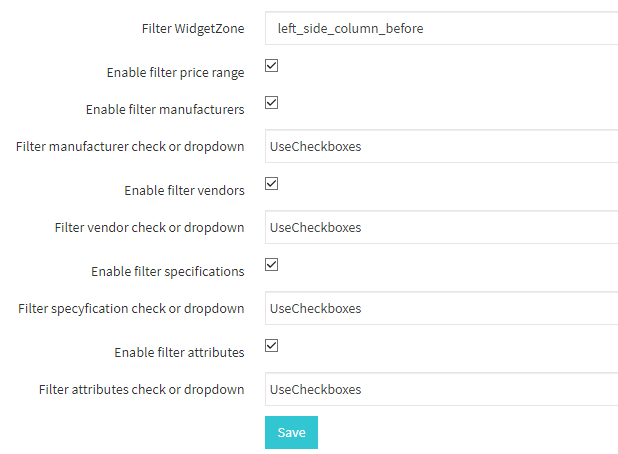The height and width of the screenshot is (454, 618).
Task: Click the 'Filter vendor check or dropdown' label
Action: click(149, 227)
